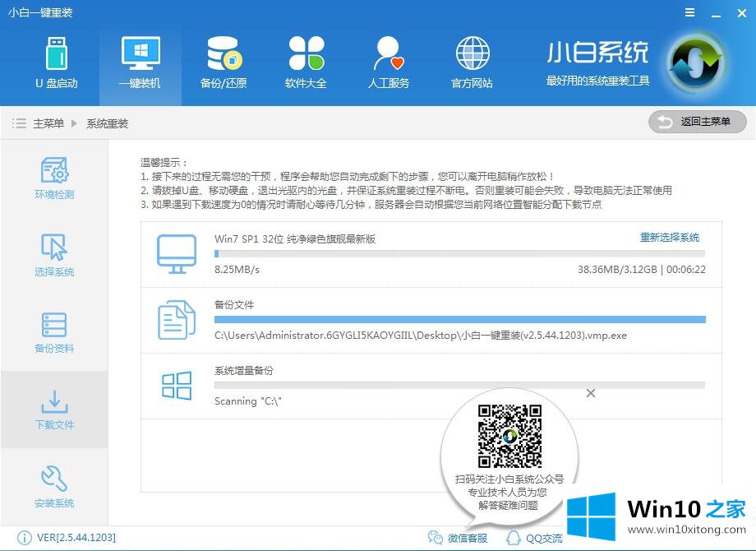Click the QQ penguin icon
Screen dimensions: 756x551
pos(514,538)
